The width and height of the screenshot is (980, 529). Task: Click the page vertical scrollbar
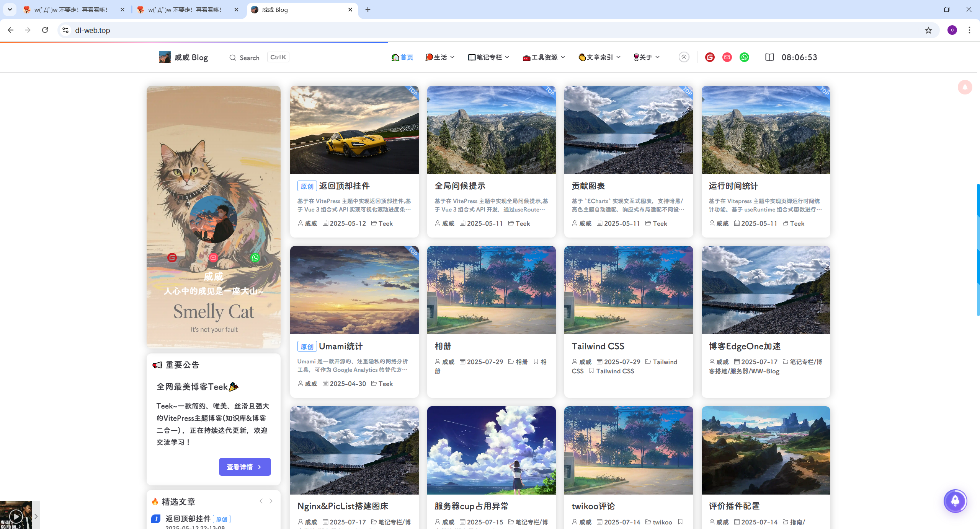[978, 250]
